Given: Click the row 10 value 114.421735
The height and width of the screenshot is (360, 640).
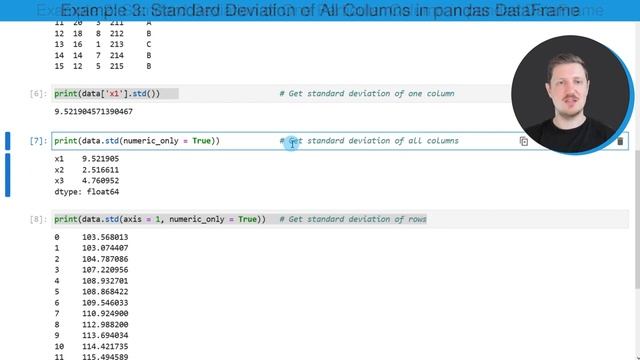Looking at the screenshot, I should click(105, 347).
